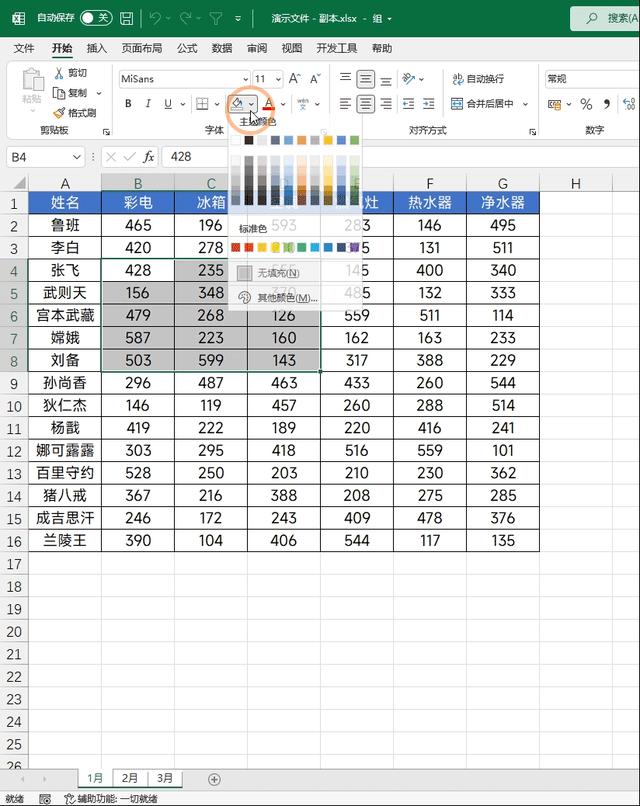
Task: Click the 搜索 search box
Action: coord(605,19)
